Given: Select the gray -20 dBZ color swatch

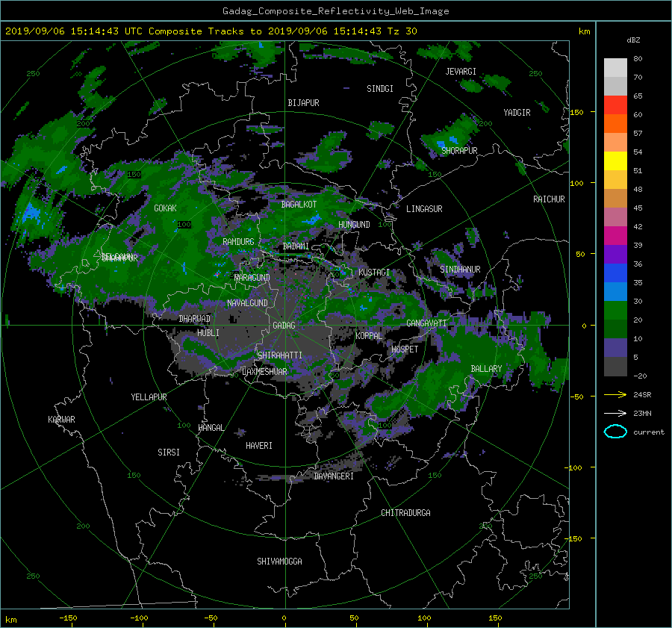Looking at the screenshot, I should [x=615, y=367].
